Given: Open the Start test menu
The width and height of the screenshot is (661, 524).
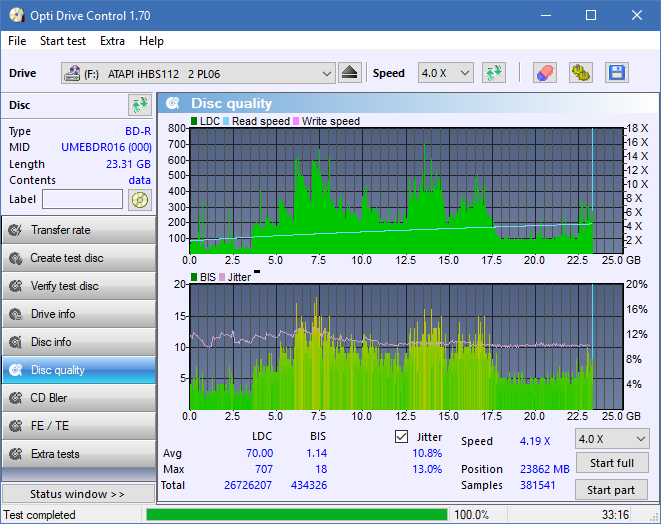Looking at the screenshot, I should click(x=62, y=41).
